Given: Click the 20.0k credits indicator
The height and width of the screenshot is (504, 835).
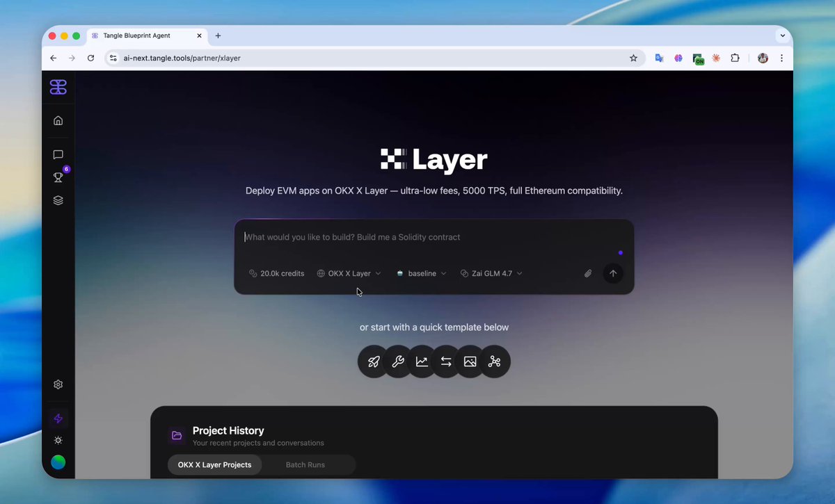Looking at the screenshot, I should (x=277, y=273).
